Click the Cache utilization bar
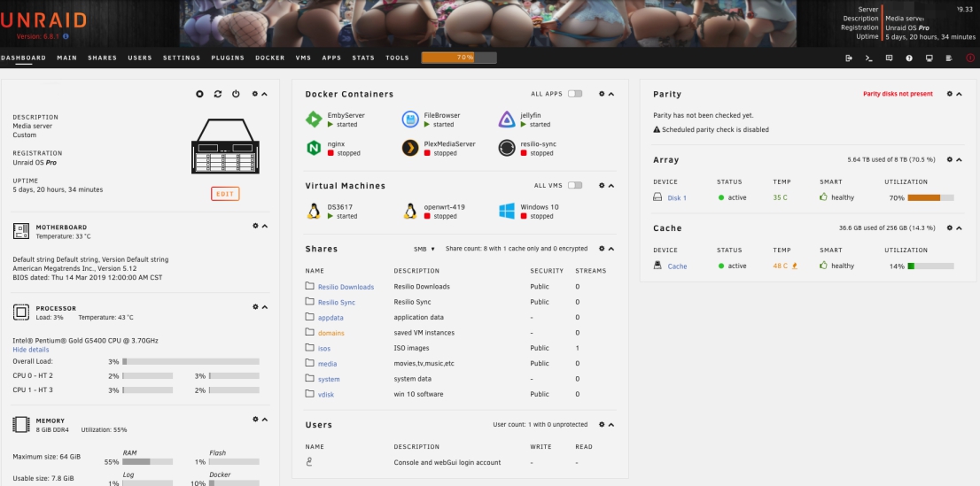980x486 pixels. click(930, 266)
